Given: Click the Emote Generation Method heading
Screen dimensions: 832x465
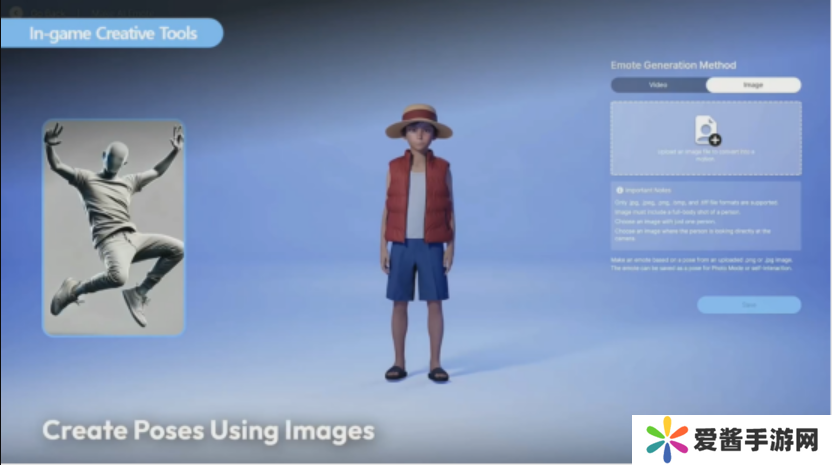Looking at the screenshot, I should (673, 65).
